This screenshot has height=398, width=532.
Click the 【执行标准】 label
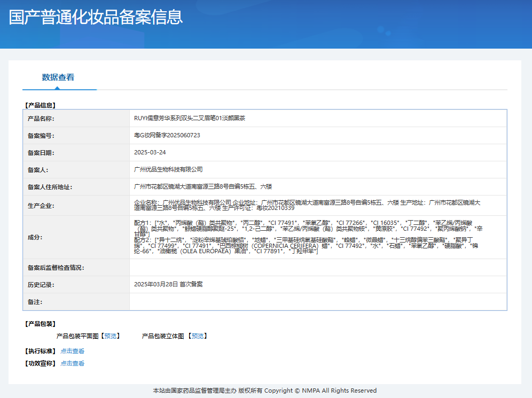40,351
